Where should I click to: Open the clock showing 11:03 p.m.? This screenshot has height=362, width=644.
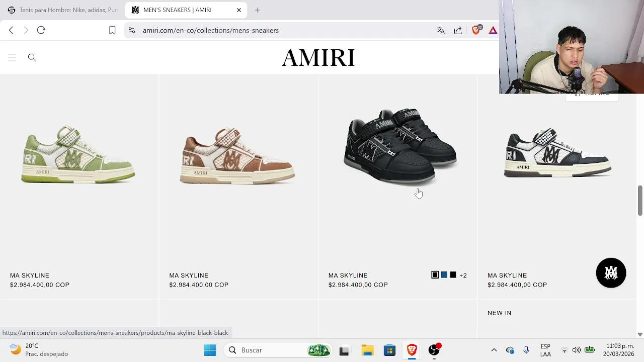(x=620, y=350)
